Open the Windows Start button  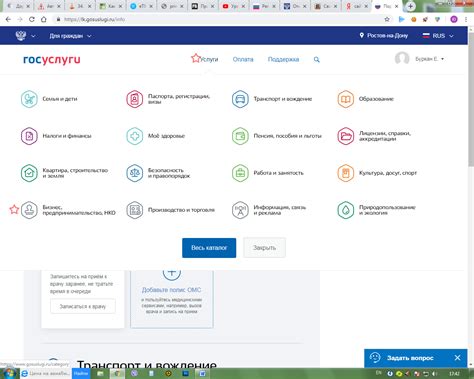9,373
